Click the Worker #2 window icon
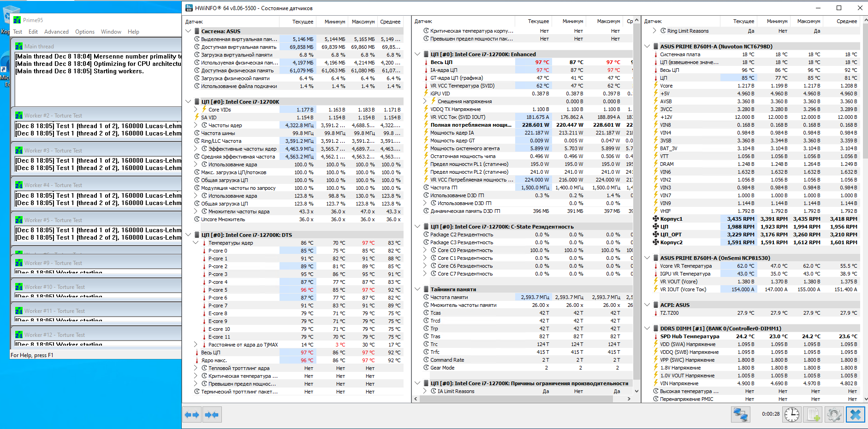 (19, 115)
